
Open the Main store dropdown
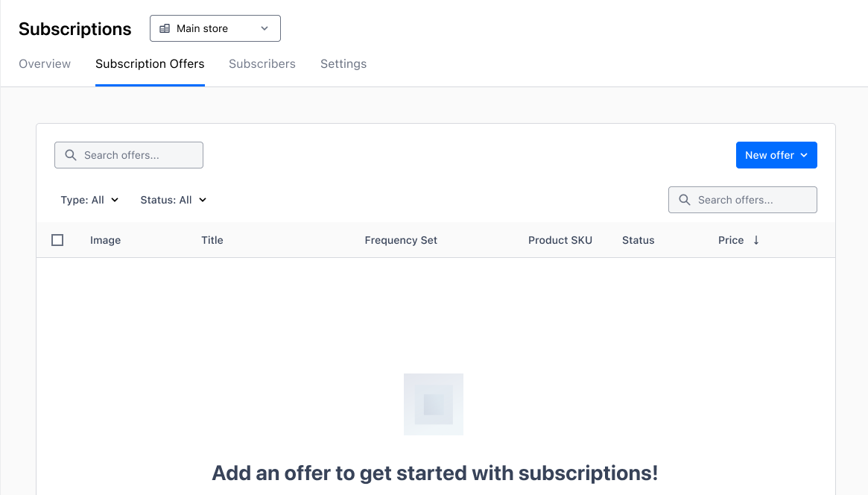(215, 28)
